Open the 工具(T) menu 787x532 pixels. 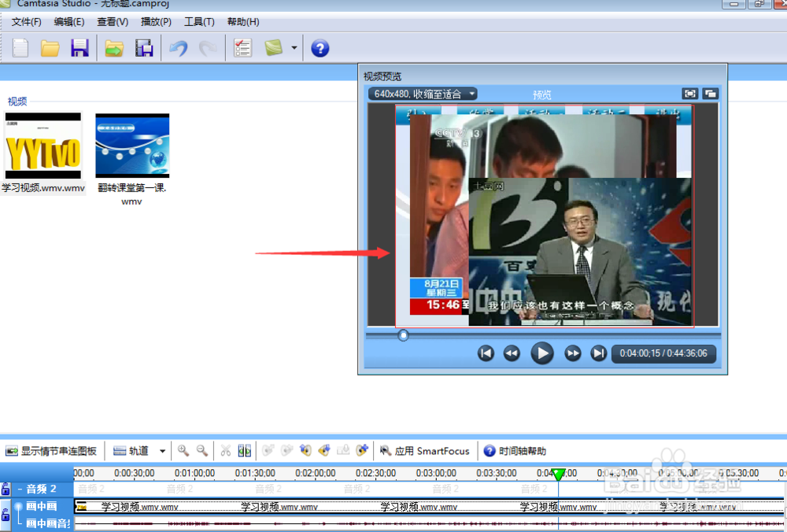199,22
